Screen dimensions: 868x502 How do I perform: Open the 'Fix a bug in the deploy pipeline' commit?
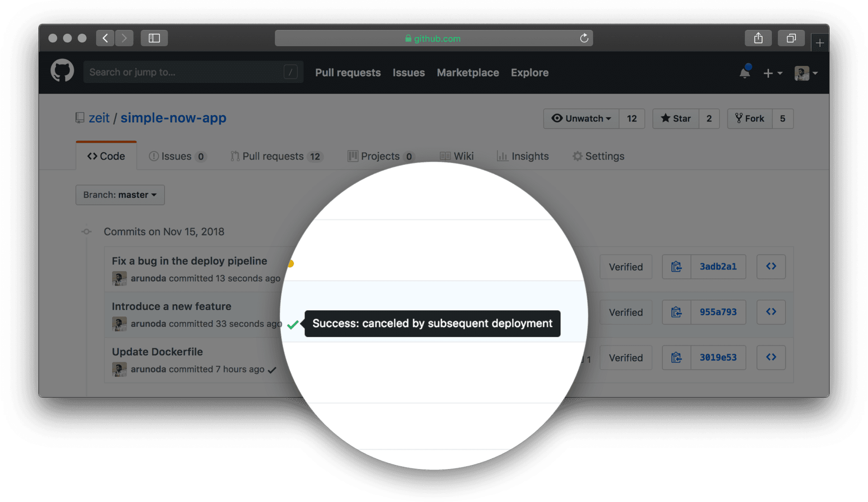pos(189,261)
